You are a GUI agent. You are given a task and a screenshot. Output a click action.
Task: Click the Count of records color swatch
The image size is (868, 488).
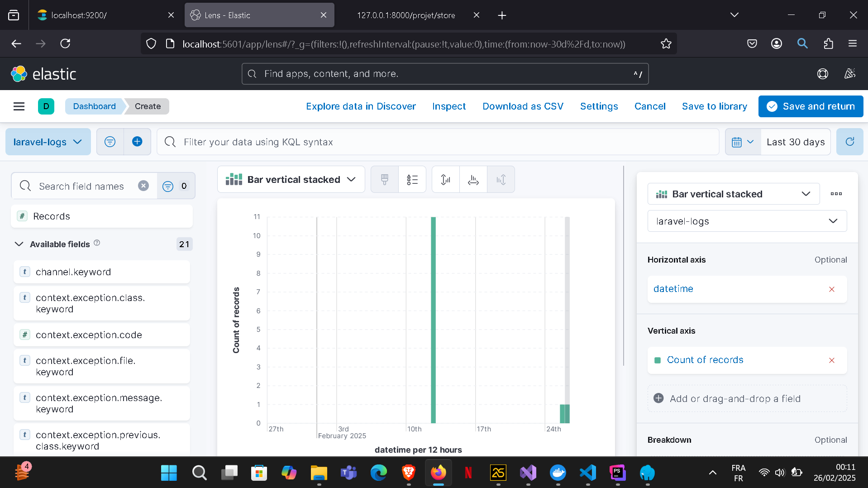tap(658, 360)
